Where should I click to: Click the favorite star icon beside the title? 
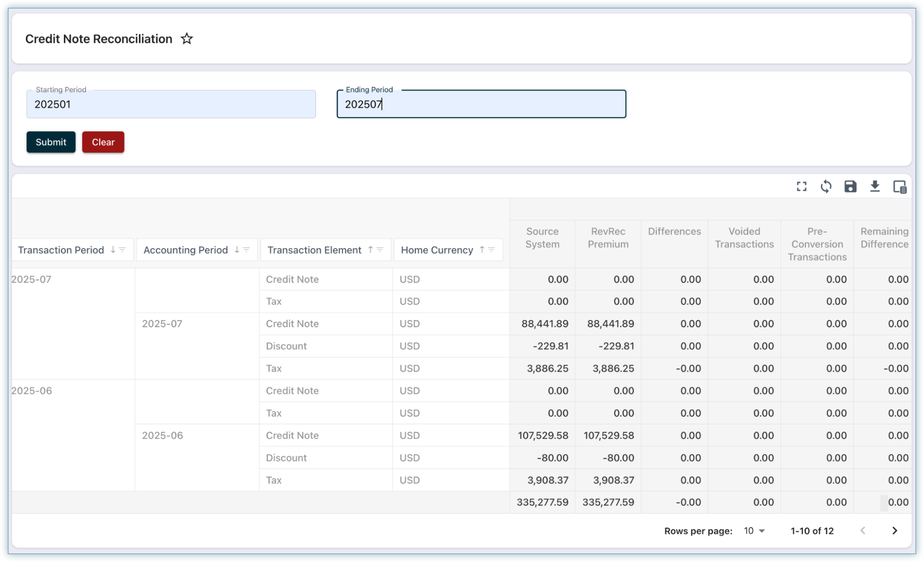[186, 39]
